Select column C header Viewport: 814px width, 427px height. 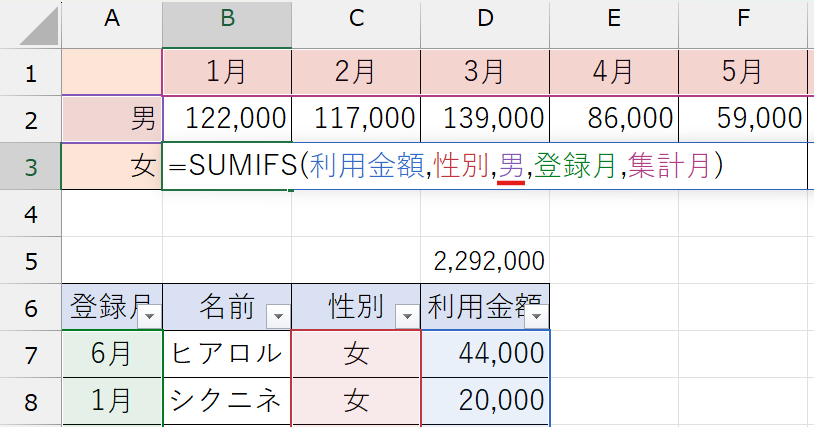pos(356,24)
